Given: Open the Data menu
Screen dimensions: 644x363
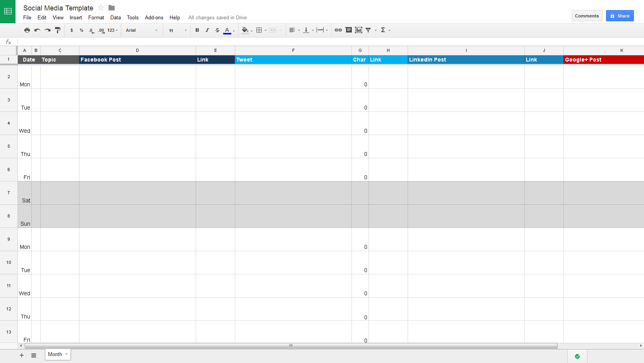Looking at the screenshot, I should (115, 17).
